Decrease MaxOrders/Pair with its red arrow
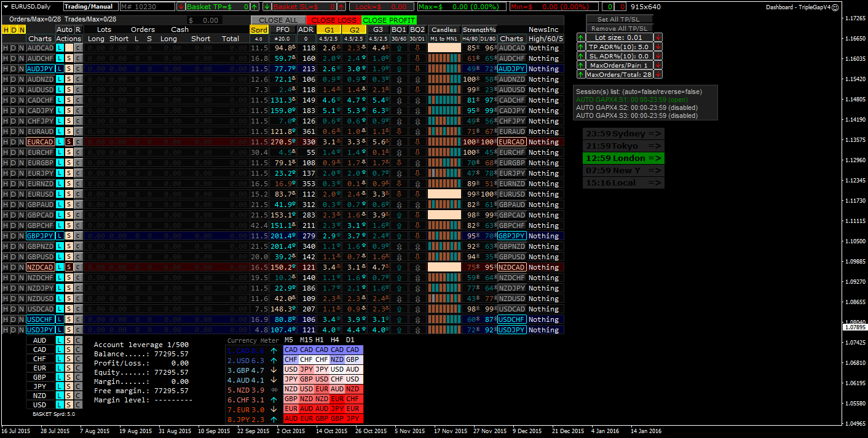 [658, 65]
